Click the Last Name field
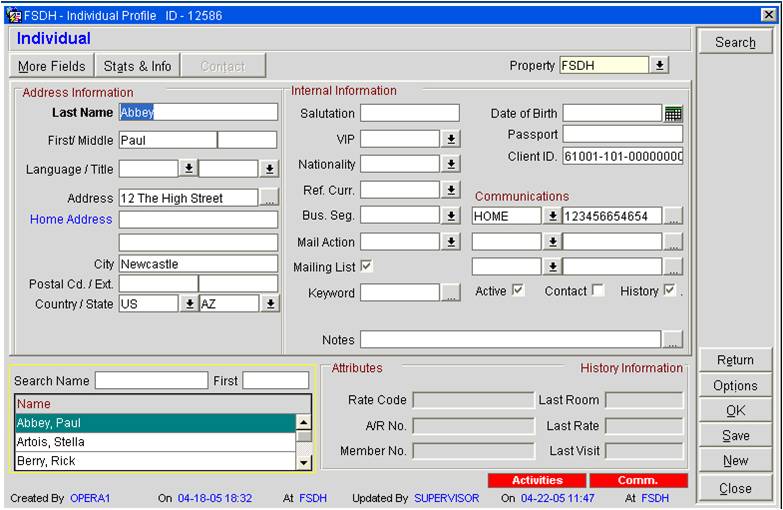Viewport: 783px width, 510px height. (198, 112)
